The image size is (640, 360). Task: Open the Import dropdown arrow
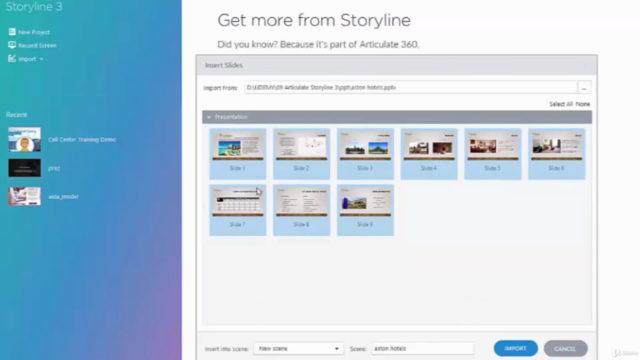(x=41, y=59)
